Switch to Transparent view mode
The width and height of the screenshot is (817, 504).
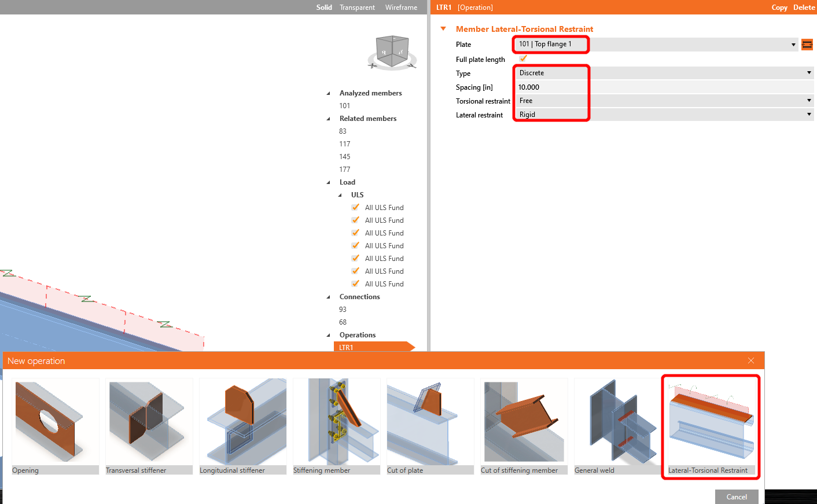357,7
